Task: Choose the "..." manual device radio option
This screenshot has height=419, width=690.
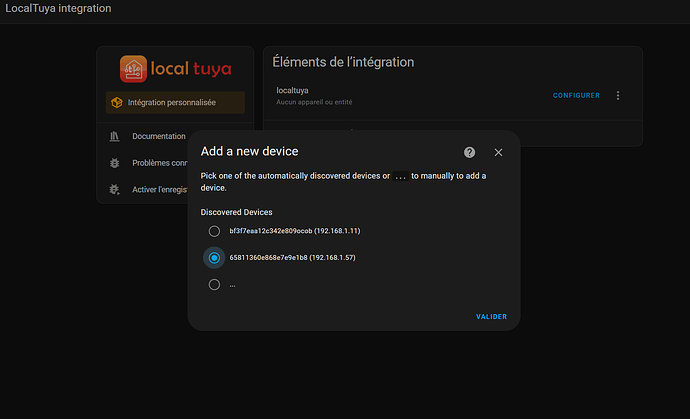Action: tap(214, 285)
